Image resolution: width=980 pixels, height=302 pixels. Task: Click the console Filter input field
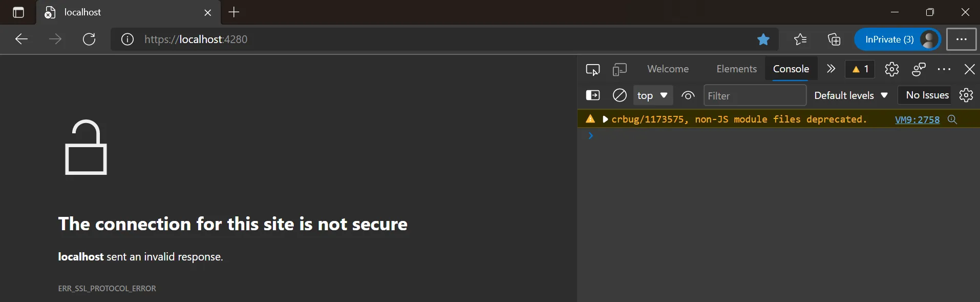click(755, 96)
